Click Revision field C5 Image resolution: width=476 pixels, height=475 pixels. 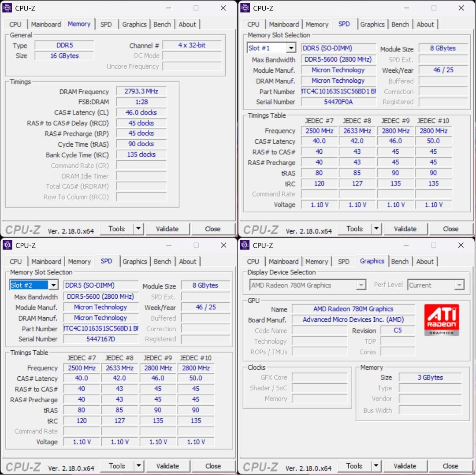point(398,330)
